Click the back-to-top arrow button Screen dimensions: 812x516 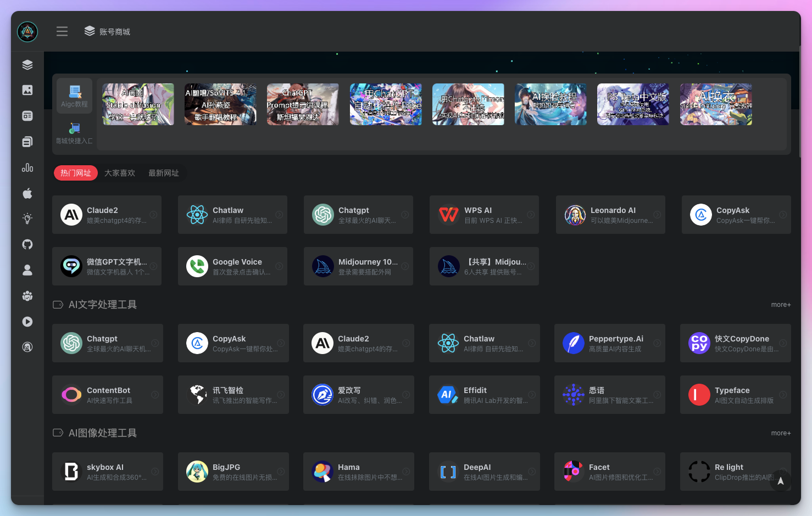pyautogui.click(x=781, y=481)
